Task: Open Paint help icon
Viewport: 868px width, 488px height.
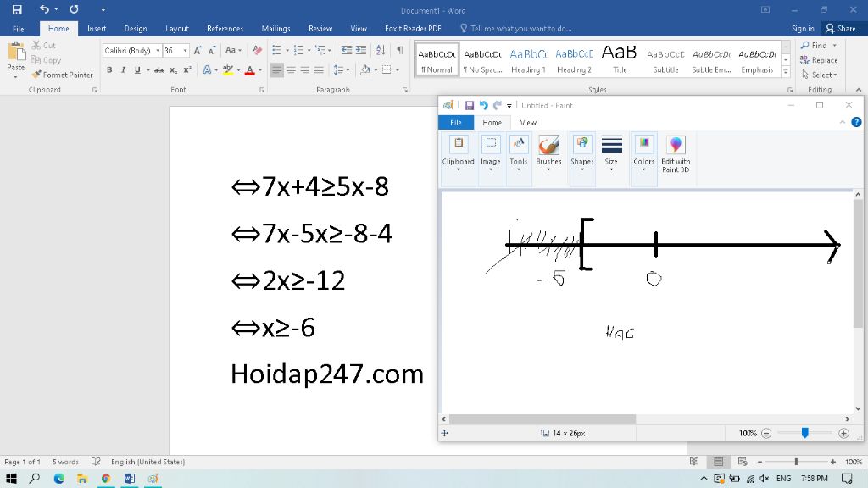Action: click(856, 123)
